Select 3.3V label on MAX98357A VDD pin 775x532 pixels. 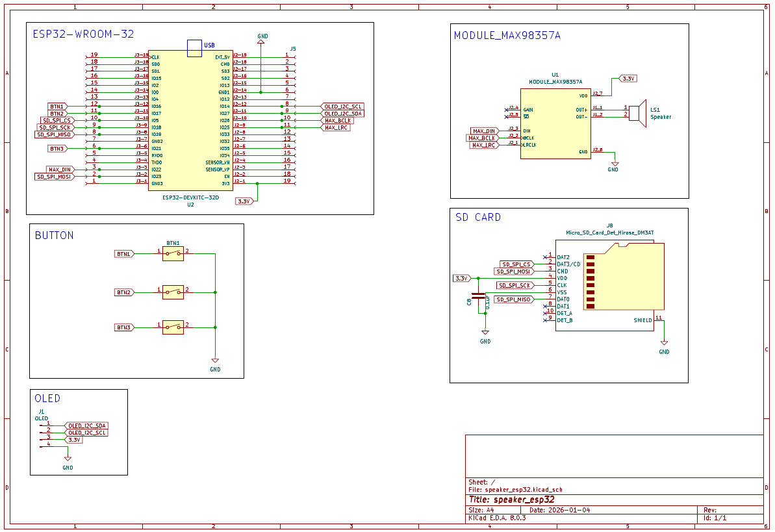click(628, 79)
